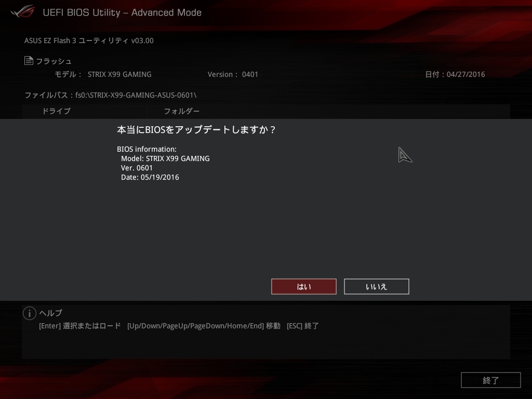Cancel update with いいえ button

click(376, 287)
